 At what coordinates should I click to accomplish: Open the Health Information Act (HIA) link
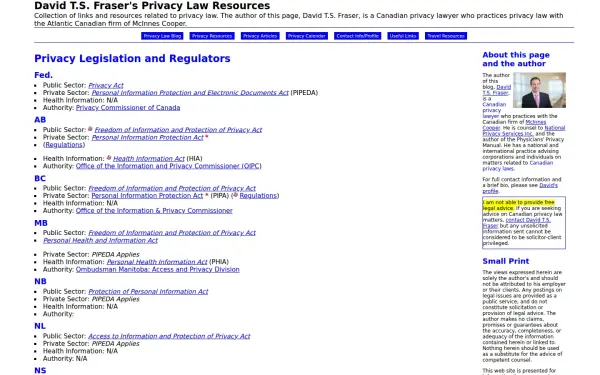point(149,158)
